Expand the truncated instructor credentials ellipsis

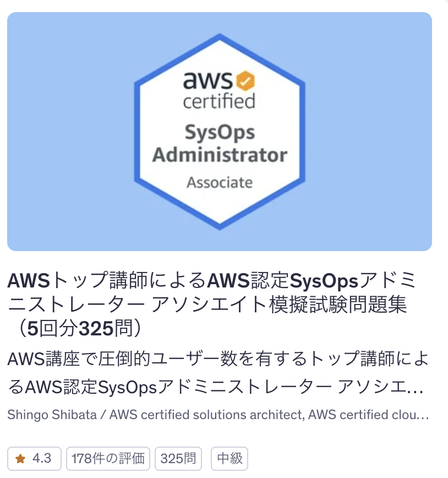[x=424, y=415]
